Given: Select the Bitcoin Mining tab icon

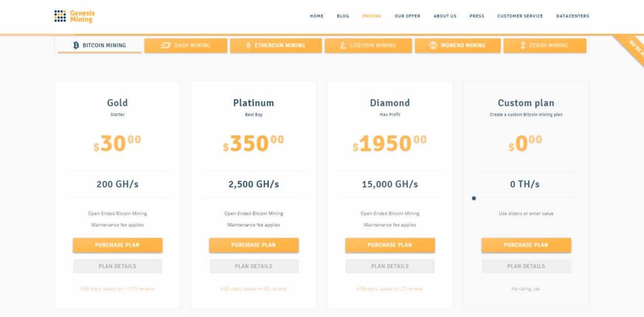Looking at the screenshot, I should click(x=75, y=45).
